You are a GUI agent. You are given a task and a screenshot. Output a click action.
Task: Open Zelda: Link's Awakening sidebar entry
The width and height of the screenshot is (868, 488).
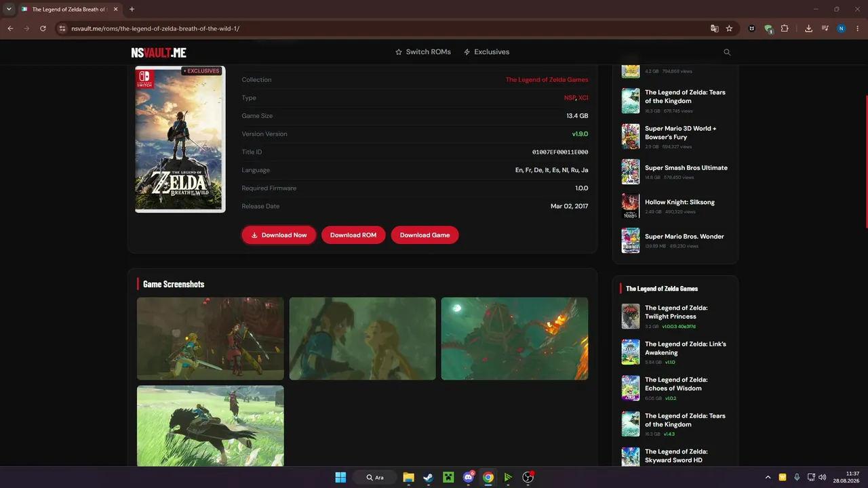click(675, 352)
